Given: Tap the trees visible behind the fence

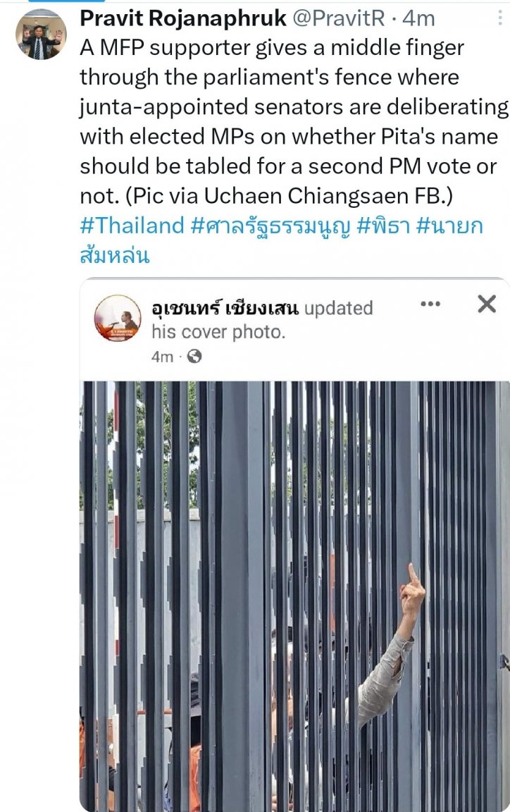Looking at the screenshot, I should click(150, 445).
